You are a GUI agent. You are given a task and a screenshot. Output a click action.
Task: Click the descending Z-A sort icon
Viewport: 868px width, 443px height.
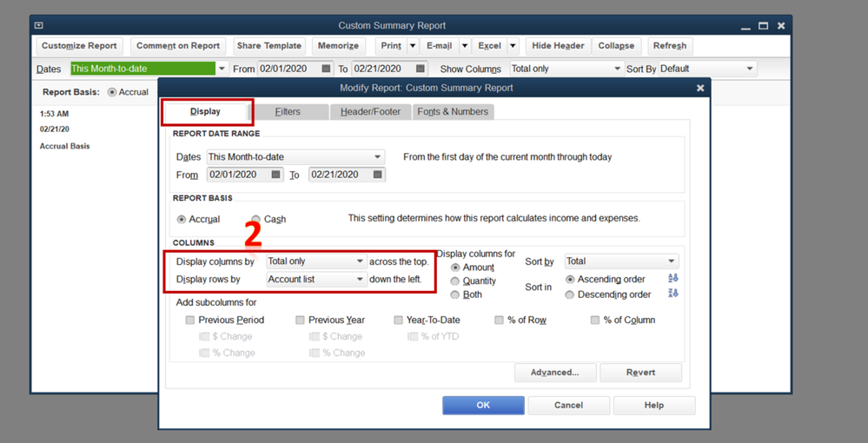(673, 293)
